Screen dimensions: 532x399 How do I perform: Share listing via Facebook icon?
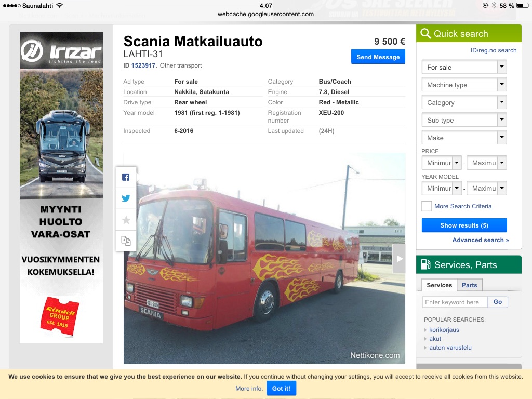(126, 177)
